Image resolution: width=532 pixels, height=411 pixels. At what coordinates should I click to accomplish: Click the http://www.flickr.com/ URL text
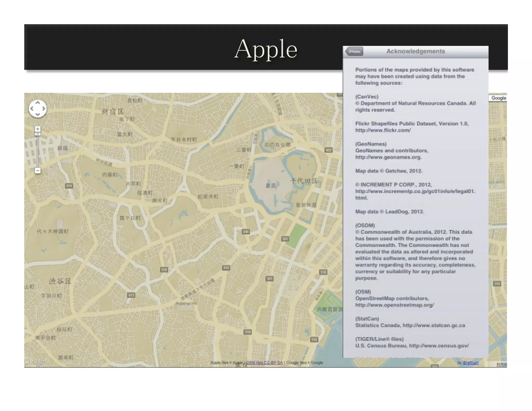(383, 130)
